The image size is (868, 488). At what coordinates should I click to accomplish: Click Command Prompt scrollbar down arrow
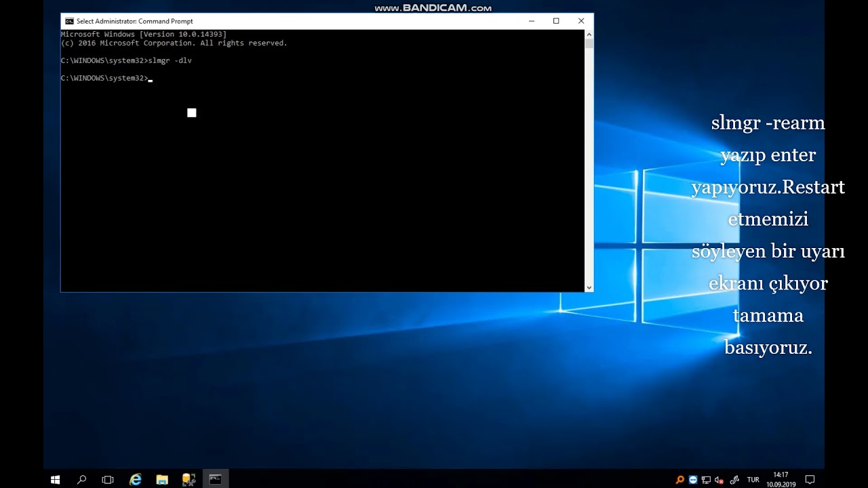click(x=589, y=287)
